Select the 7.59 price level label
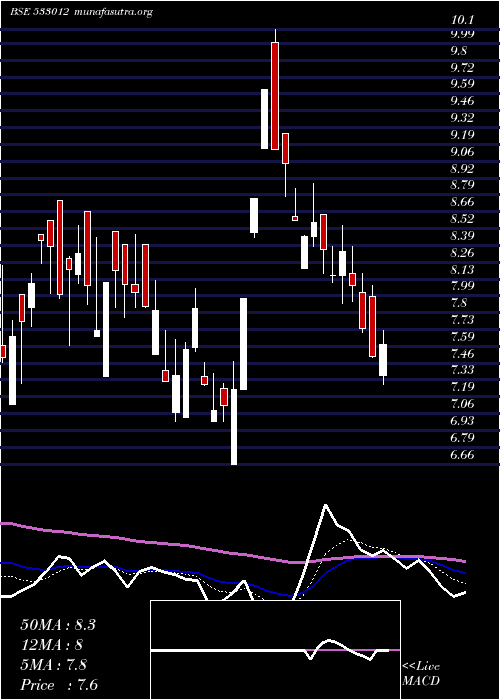The image size is (500, 700). pos(462,337)
